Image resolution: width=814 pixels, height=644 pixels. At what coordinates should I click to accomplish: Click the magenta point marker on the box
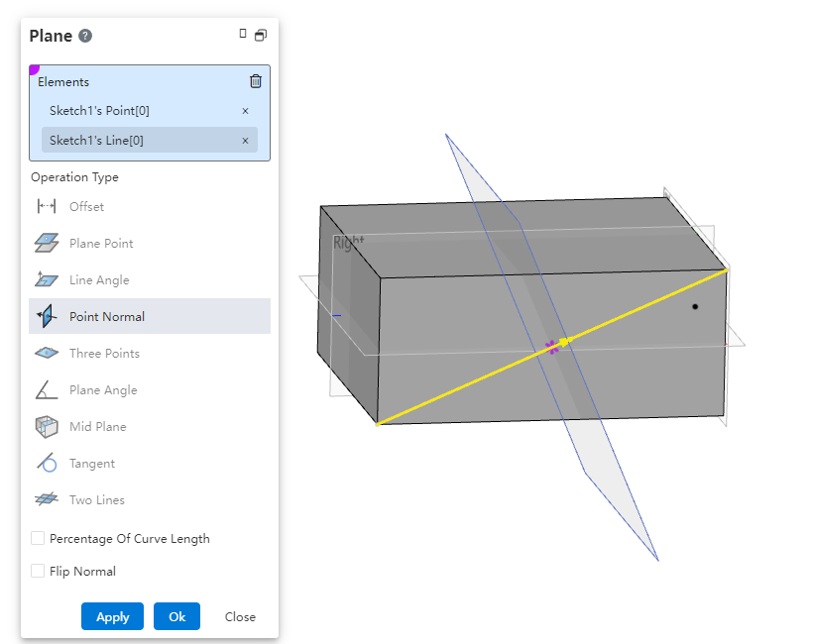click(552, 347)
